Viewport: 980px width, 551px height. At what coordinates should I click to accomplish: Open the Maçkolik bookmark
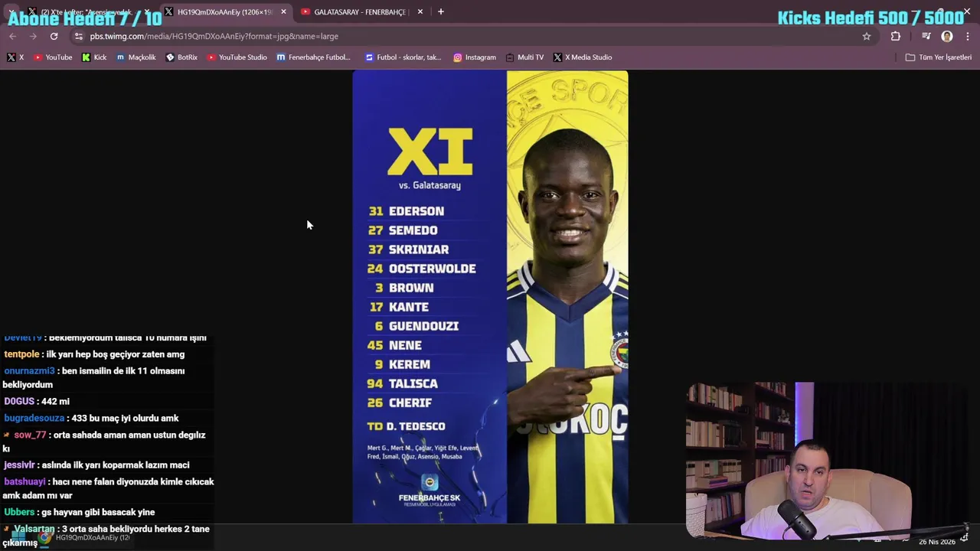[x=136, y=57]
